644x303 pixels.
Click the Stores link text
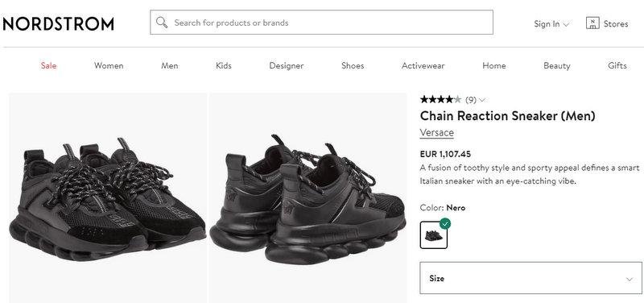(x=616, y=24)
